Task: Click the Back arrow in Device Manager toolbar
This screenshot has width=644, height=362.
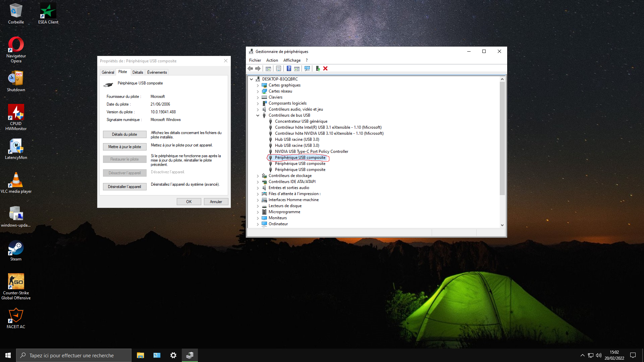Action: click(250, 68)
